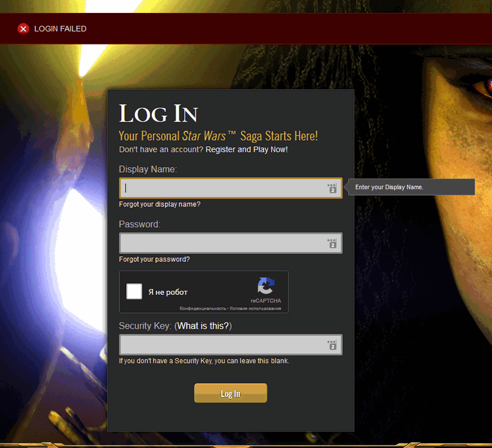Screen dimensions: 492x448
Task: Open the Register and Play Now link
Action: 247,149
